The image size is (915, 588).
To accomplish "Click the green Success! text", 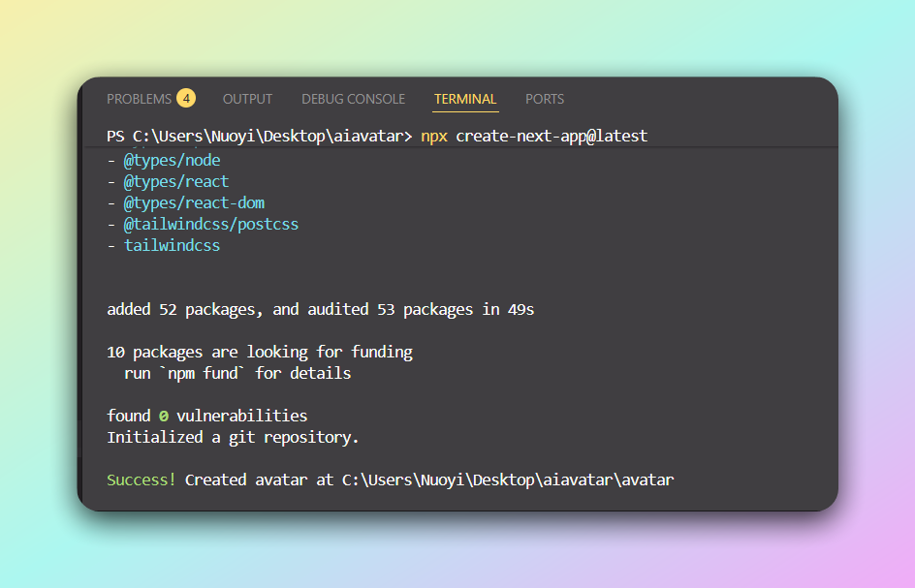I will [x=142, y=480].
